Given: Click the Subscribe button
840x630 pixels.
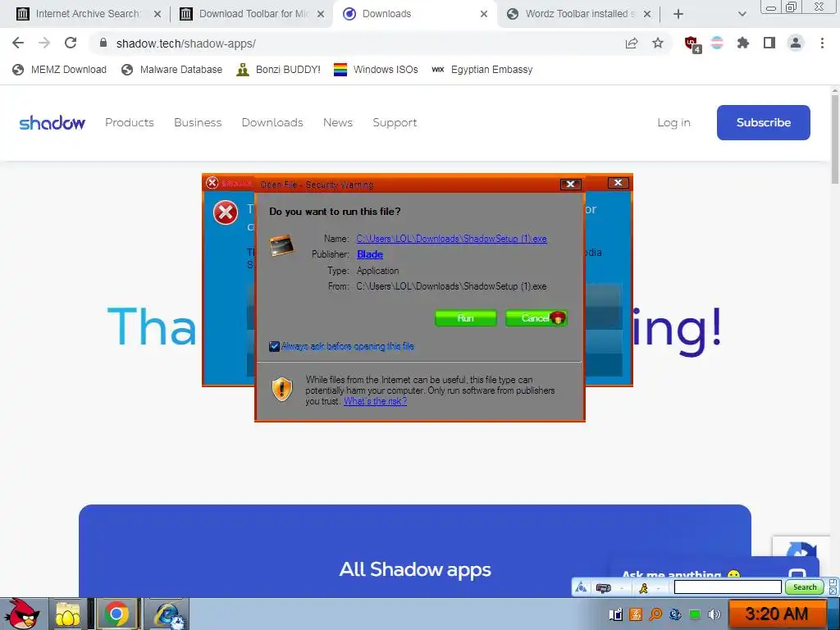Looking at the screenshot, I should point(764,123).
